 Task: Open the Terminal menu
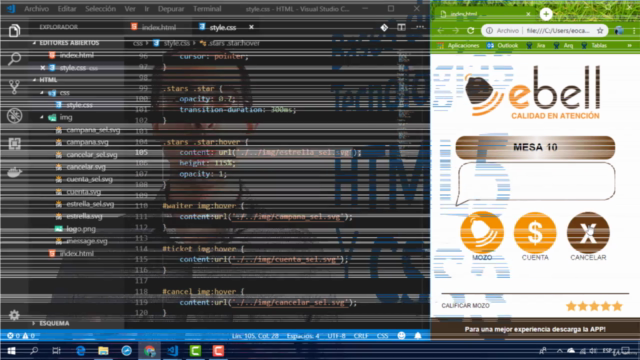207,9
